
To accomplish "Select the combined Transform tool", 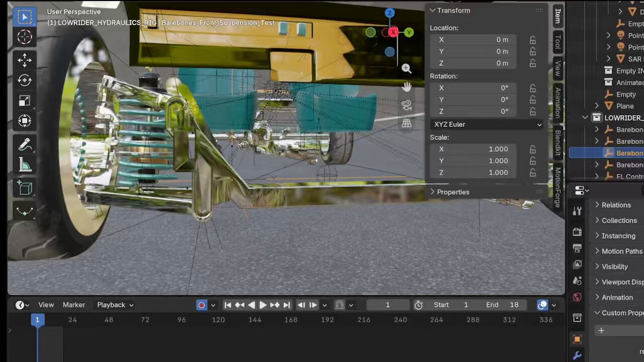I will (25, 121).
